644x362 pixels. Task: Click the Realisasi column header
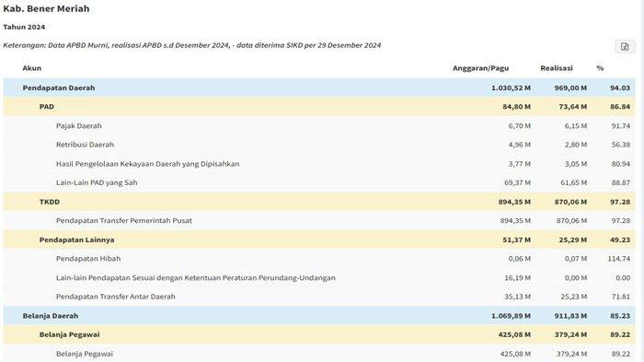pyautogui.click(x=557, y=68)
